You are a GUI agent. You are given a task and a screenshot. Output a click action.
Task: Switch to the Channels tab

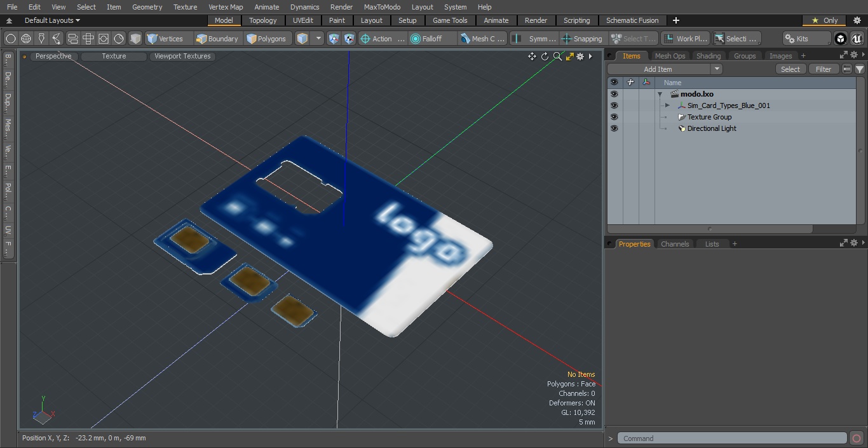click(675, 244)
